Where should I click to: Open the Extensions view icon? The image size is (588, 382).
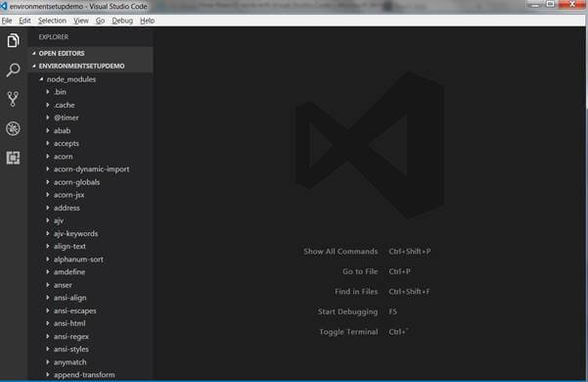[x=13, y=158]
